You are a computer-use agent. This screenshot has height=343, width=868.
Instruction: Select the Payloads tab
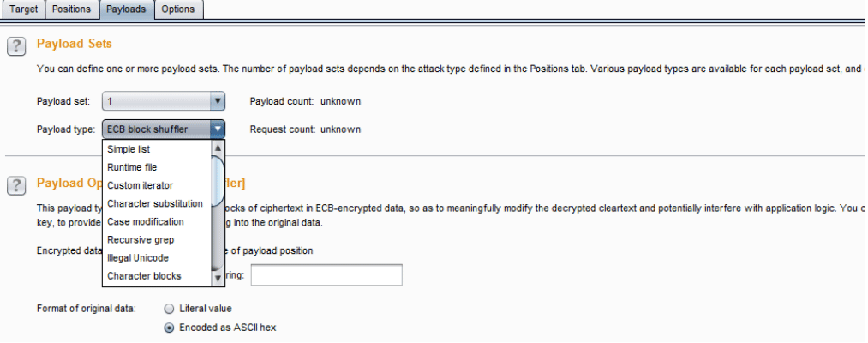[126, 9]
